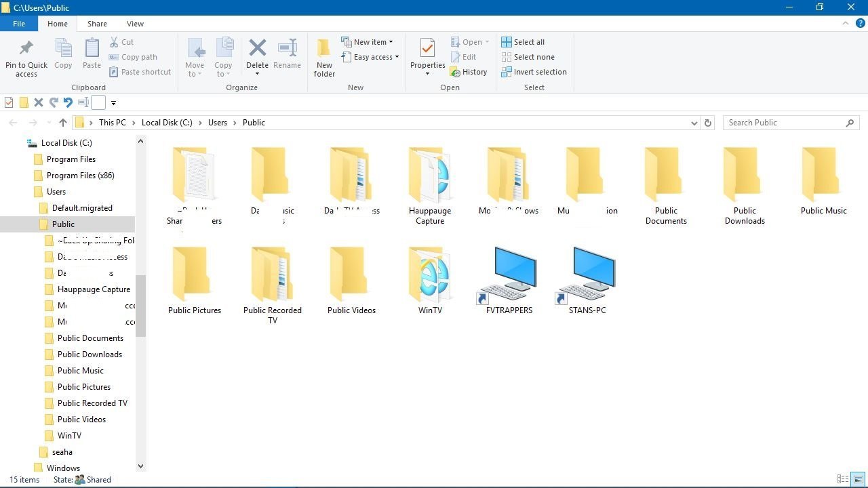Switch to large icons view in status bar
This screenshot has height=488, width=868.
858,479
